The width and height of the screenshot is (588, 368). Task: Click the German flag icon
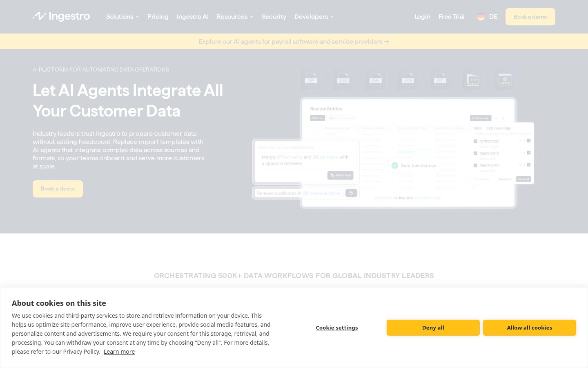point(481,17)
